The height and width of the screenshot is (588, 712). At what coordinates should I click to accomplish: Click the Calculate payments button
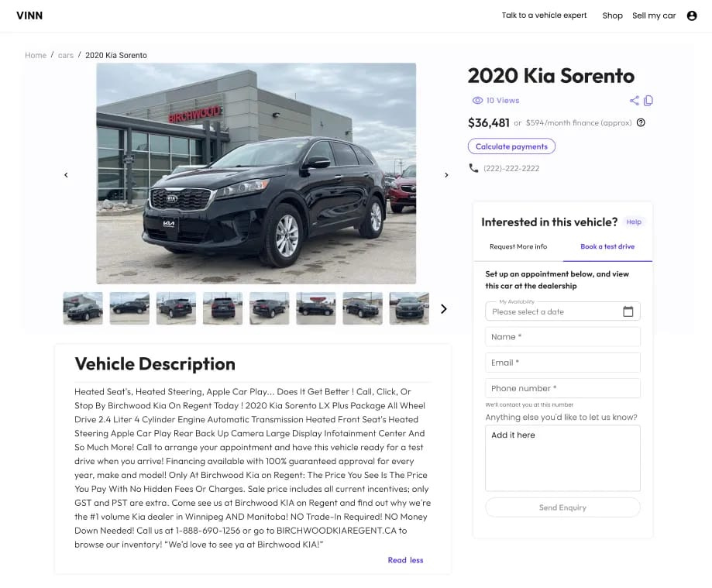point(511,146)
